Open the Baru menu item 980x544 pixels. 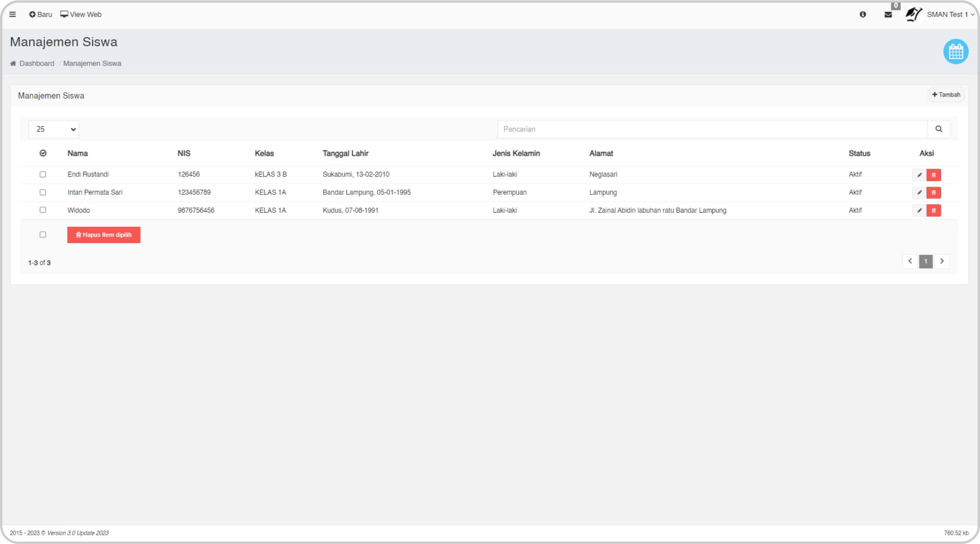point(41,15)
